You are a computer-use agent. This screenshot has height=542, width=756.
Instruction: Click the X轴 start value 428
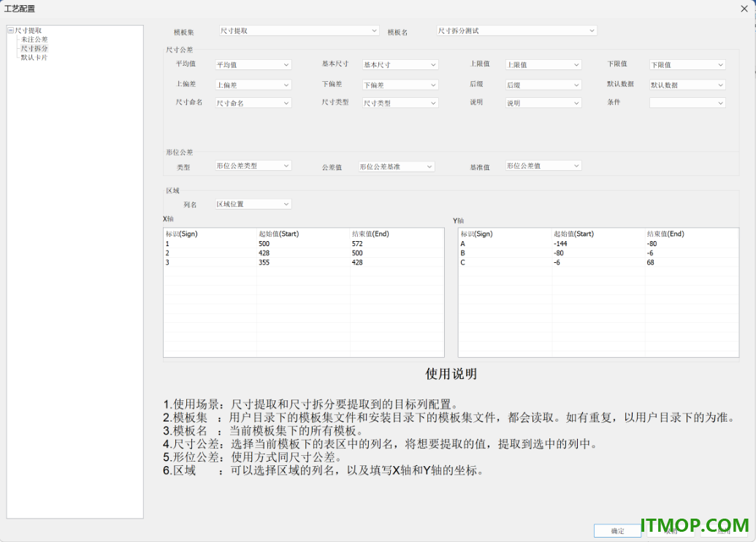(264, 253)
